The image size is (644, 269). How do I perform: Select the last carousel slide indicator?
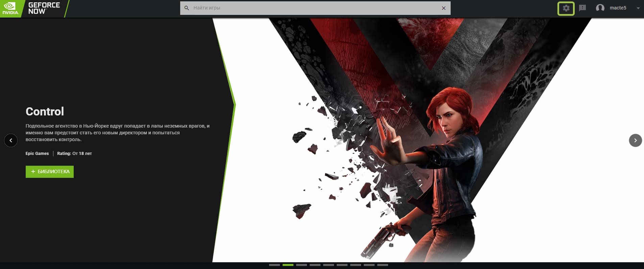point(383,265)
